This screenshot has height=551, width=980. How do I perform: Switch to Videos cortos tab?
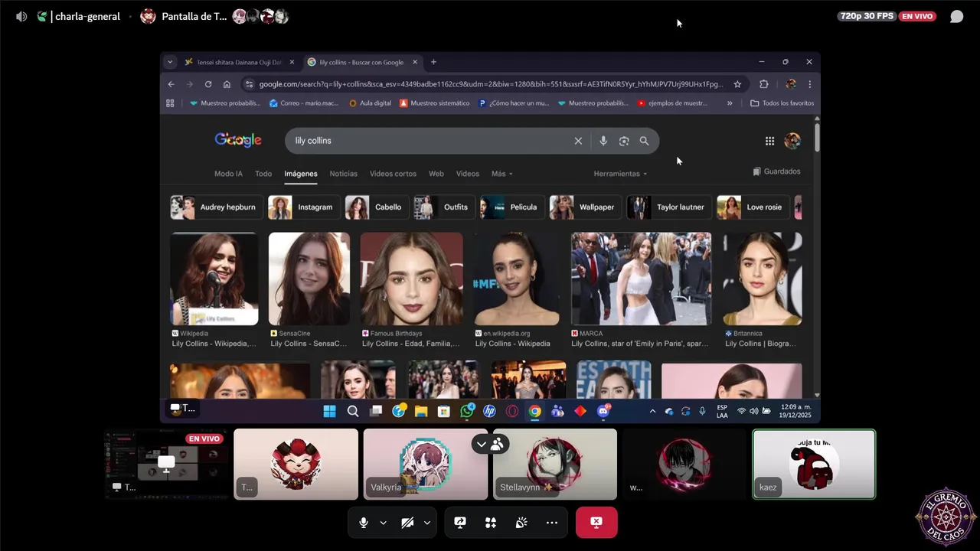393,174
